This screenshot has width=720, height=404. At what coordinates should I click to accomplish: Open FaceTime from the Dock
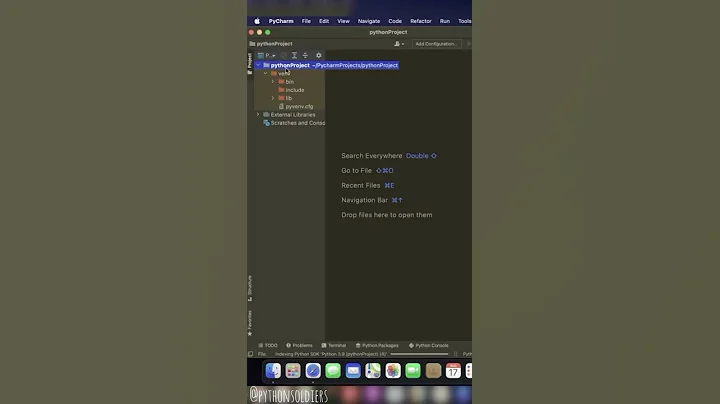(x=413, y=370)
